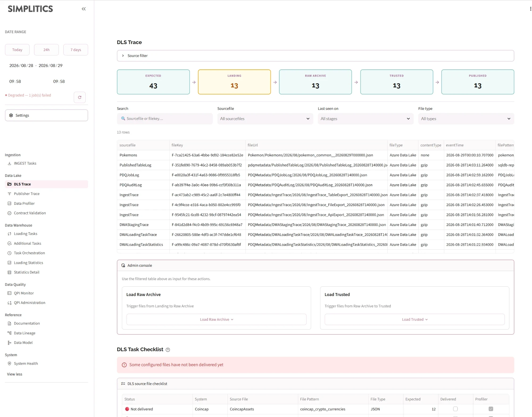The width and height of the screenshot is (532, 417).
Task: Open the Load Trusted dropdown button
Action: pyautogui.click(x=414, y=319)
